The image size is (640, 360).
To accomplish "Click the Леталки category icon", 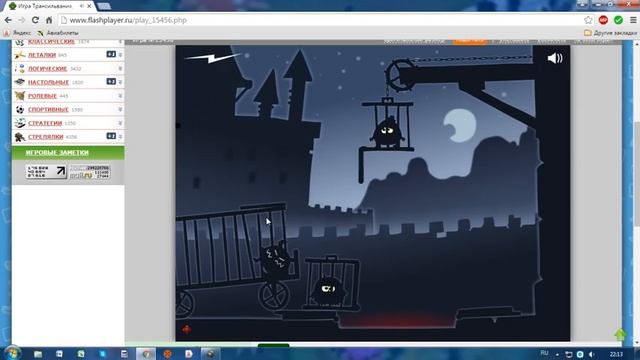I will pos(20,55).
